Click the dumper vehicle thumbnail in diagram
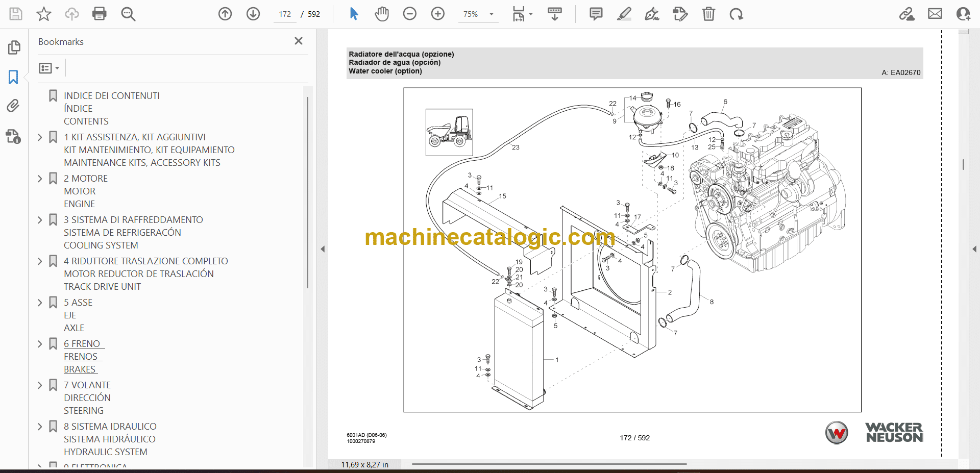The height and width of the screenshot is (473, 980). [449, 132]
